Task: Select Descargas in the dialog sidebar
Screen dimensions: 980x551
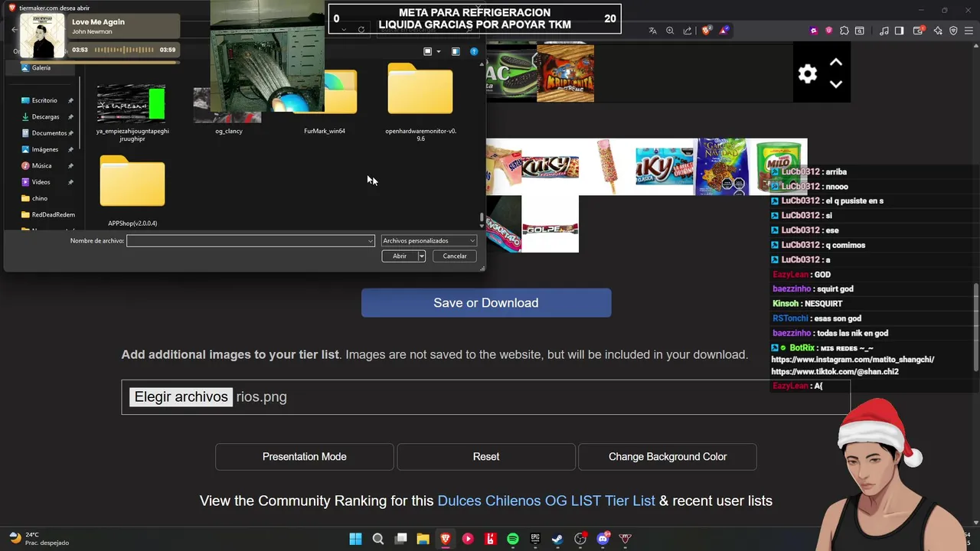Action: [45, 117]
